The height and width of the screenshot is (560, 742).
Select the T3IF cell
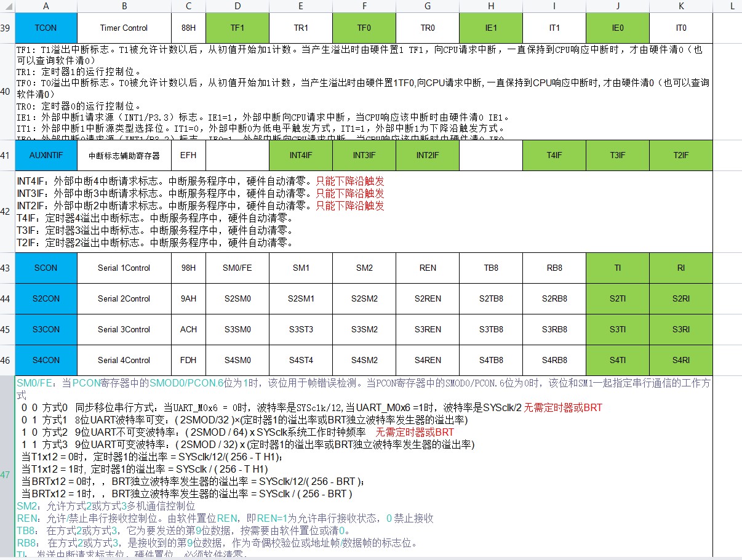pyautogui.click(x=618, y=155)
